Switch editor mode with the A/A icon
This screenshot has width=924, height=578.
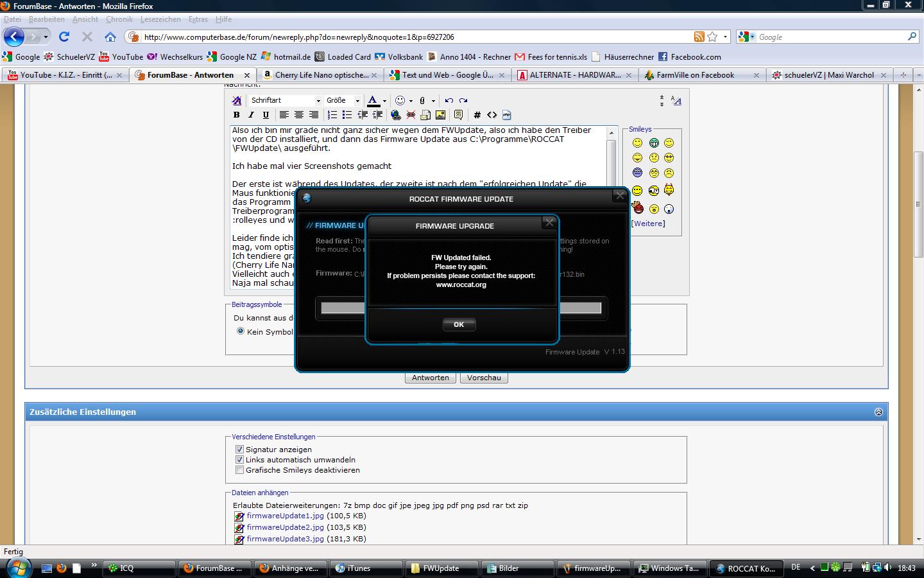676,100
